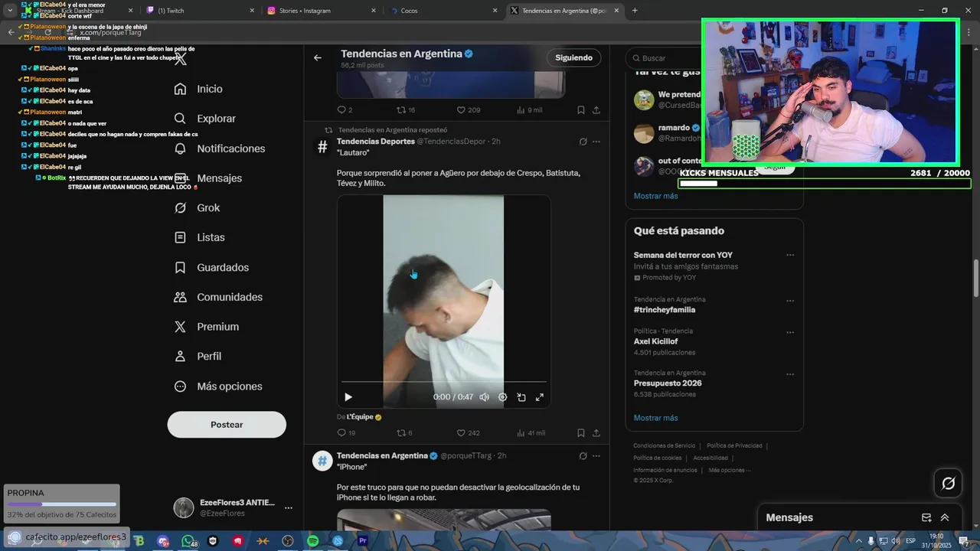980x551 pixels.
Task: Open options for Semana del terror promo
Action: tap(790, 256)
